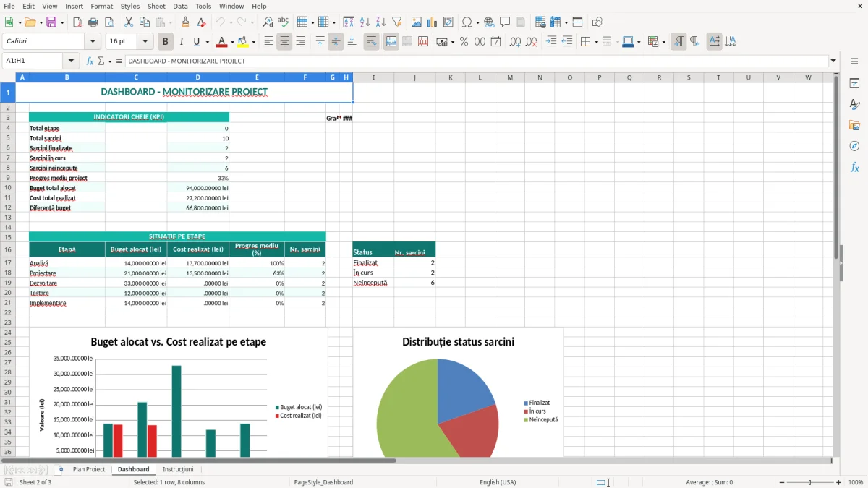Image resolution: width=868 pixels, height=488 pixels.
Task: Toggle Merge and Center Cells
Action: tap(391, 42)
